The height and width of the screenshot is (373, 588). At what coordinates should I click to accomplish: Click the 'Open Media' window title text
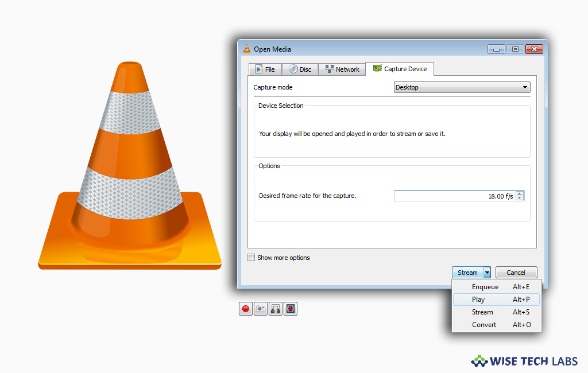tap(272, 49)
